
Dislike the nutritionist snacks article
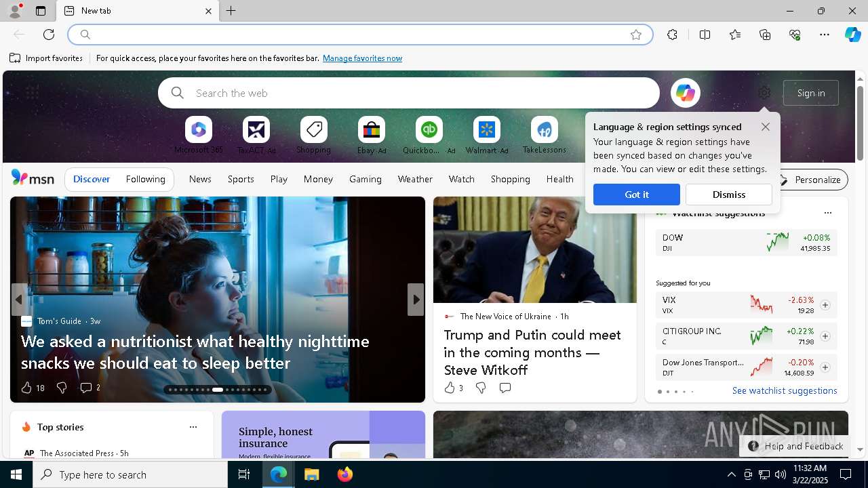(62, 388)
